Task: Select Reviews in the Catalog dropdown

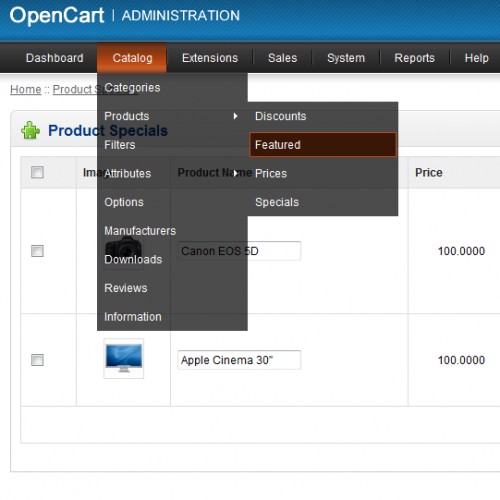Action: pos(172,288)
